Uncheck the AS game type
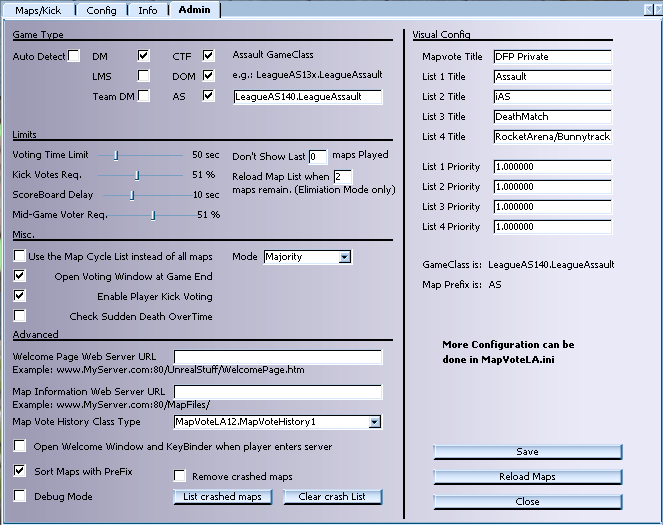This screenshot has width=663, height=525. [x=208, y=96]
